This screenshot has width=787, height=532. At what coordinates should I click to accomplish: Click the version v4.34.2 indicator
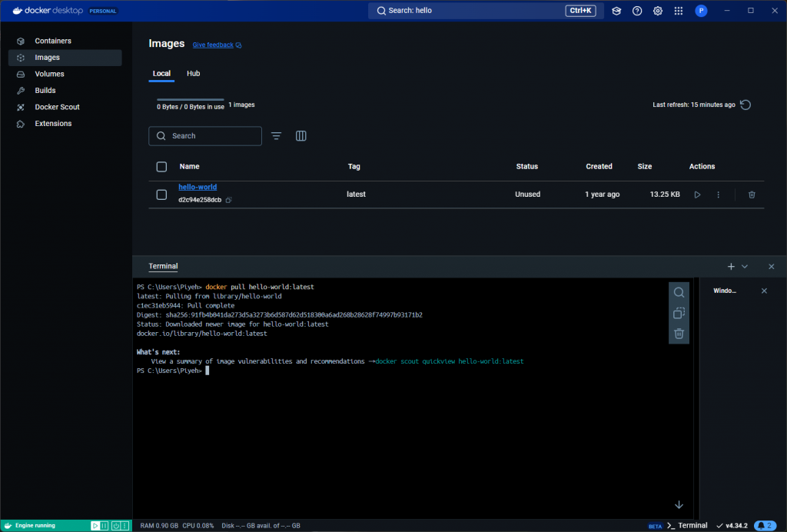(732, 526)
